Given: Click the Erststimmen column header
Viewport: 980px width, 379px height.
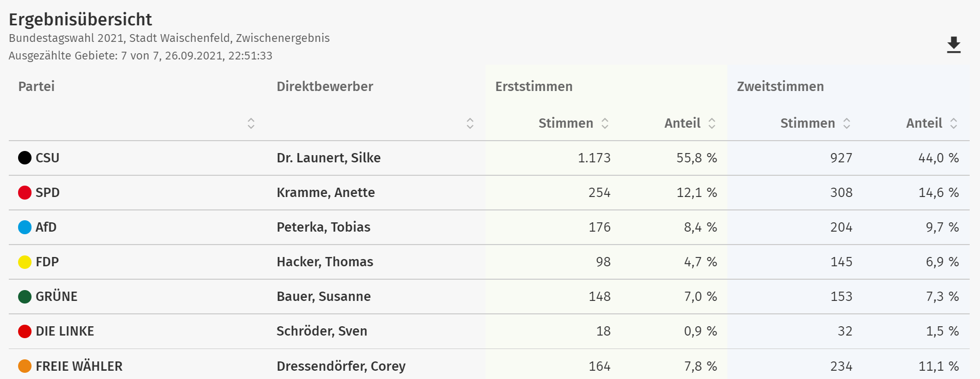Looking at the screenshot, I should coord(534,86).
